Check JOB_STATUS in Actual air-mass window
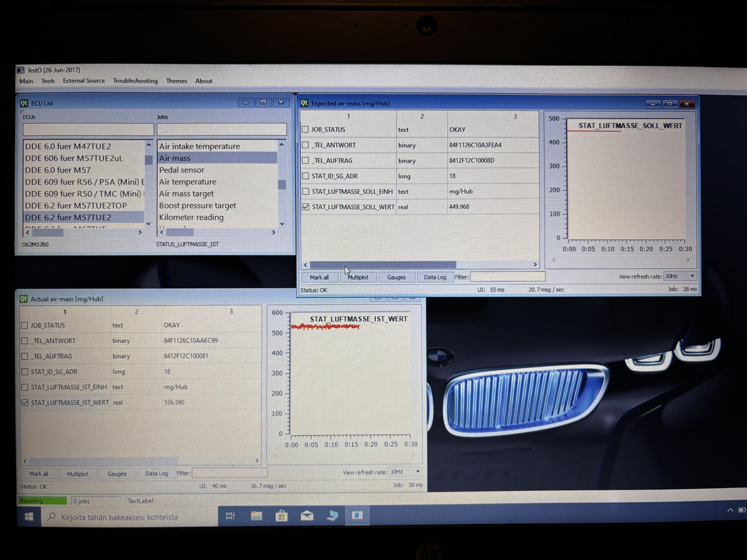 coord(25,325)
